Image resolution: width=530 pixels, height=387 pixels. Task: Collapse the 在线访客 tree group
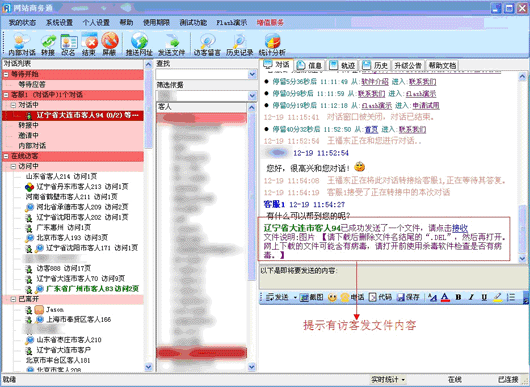point(6,156)
